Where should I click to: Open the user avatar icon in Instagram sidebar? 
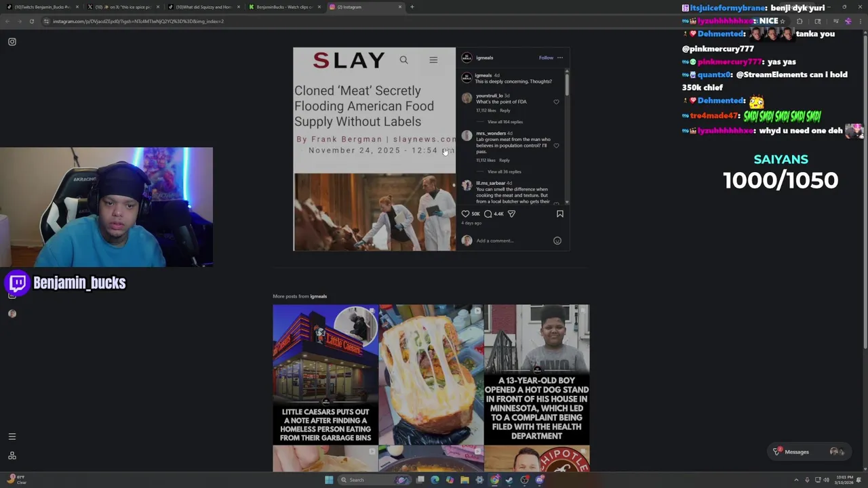tap(12, 314)
